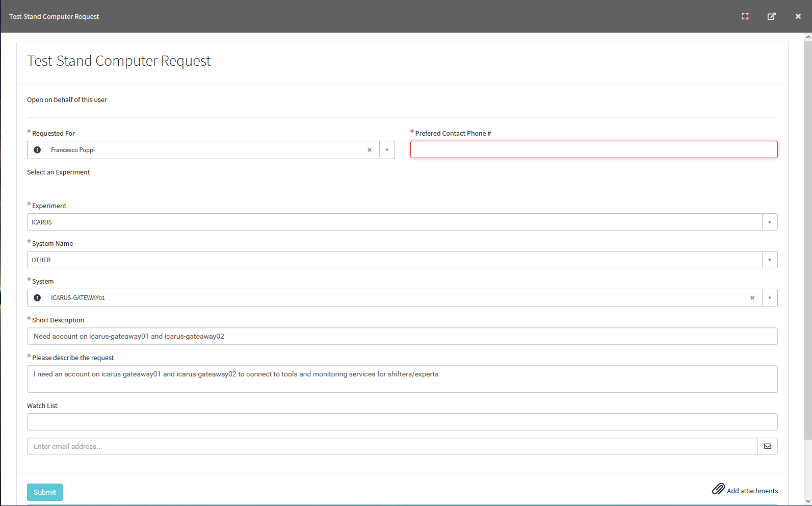This screenshot has height=506, width=812.
Task: Click the Open on behalf of this user heading
Action: click(67, 100)
